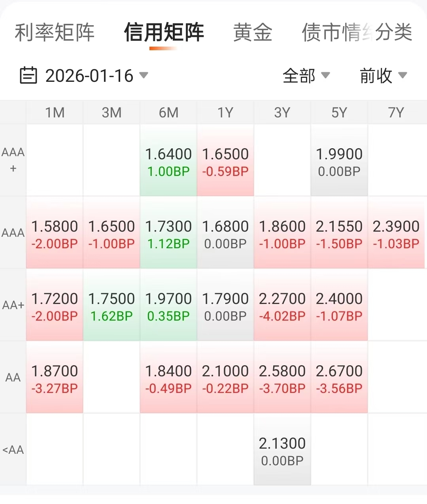Open the 黄金 tab

[253, 32]
